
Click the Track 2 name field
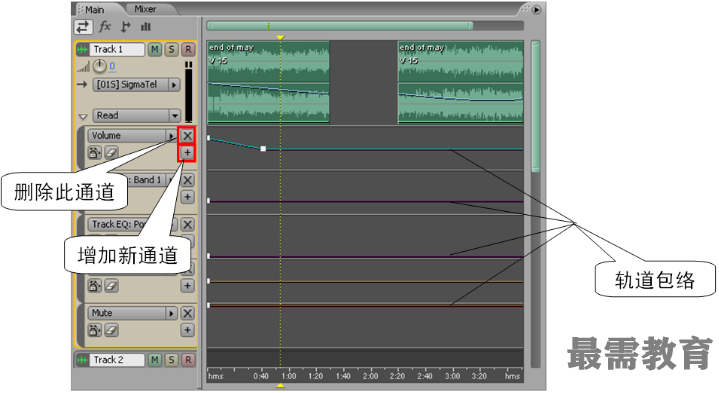117,360
